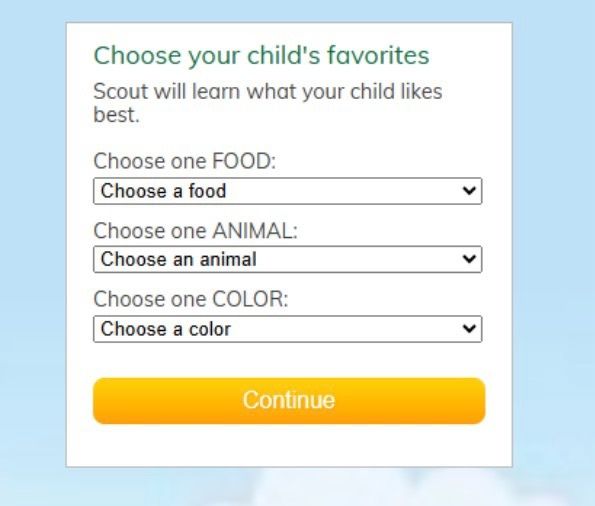Click the "Choose a food" placeholder text

[164, 191]
